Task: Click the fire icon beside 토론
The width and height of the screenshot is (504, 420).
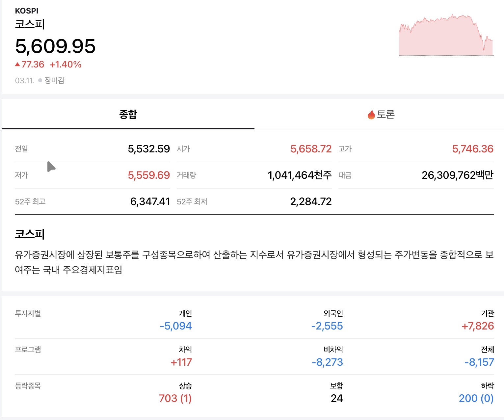Action: click(x=371, y=115)
